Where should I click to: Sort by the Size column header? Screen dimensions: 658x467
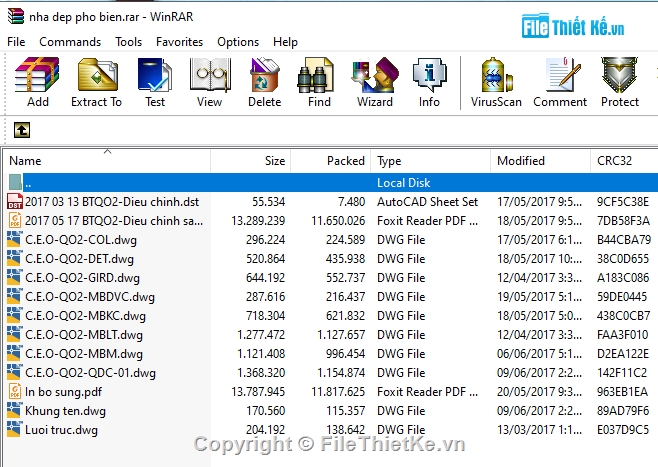pos(251,161)
